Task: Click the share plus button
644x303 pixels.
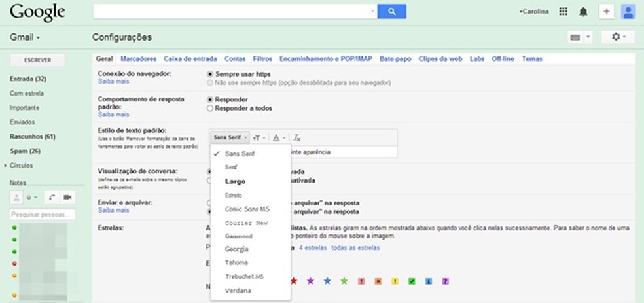Action: coord(607,12)
